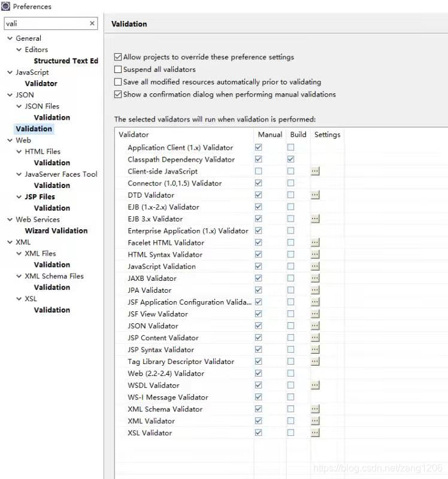Select Structured Text Ed preference page
The image size is (448, 479).
click(x=66, y=61)
